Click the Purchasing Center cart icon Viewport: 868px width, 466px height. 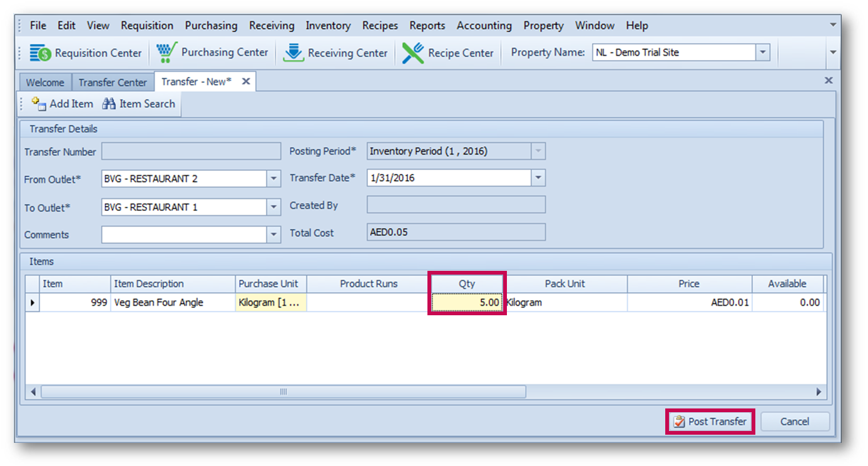pos(166,53)
